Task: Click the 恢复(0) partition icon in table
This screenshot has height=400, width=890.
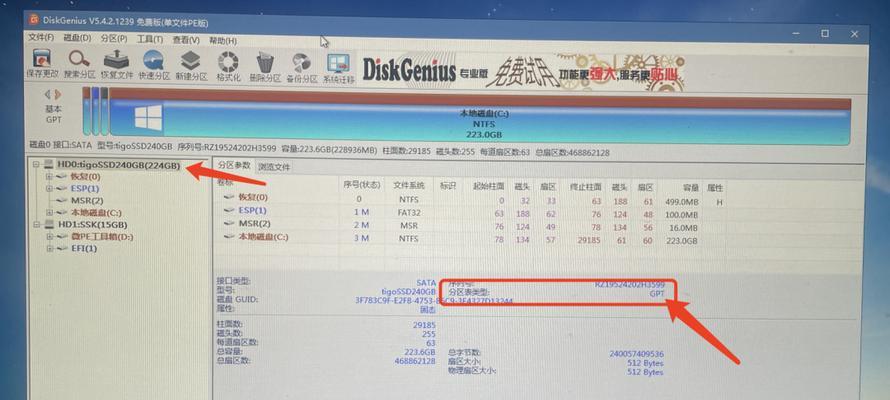Action: [x=229, y=197]
